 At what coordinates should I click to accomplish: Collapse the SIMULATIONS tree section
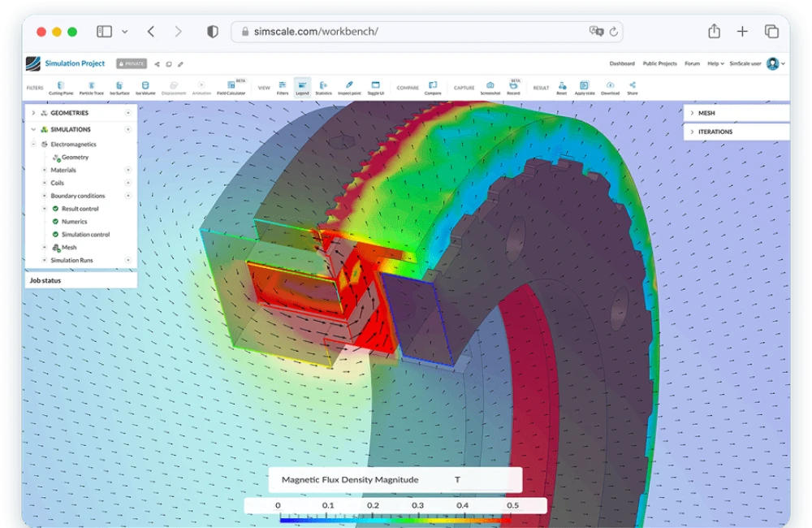click(x=32, y=128)
